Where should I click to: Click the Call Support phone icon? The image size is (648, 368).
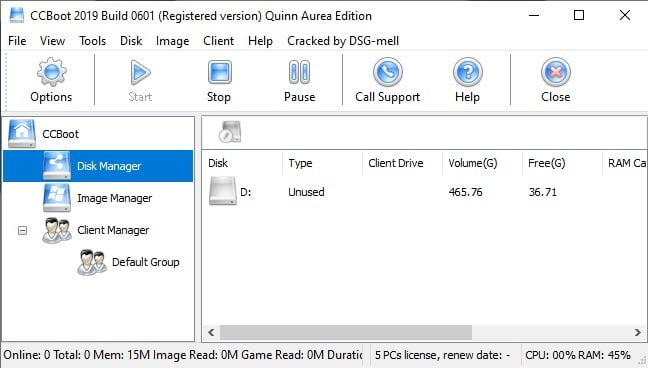coord(388,72)
